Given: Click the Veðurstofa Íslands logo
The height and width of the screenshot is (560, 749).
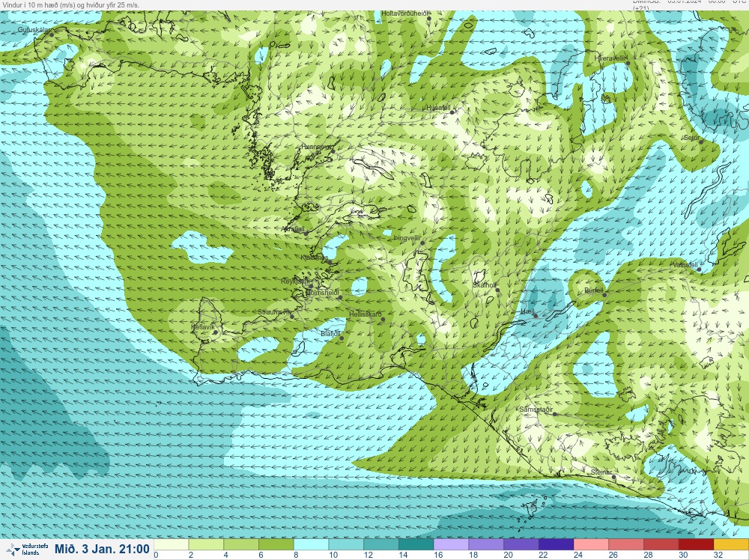Looking at the screenshot, I should point(28,549).
